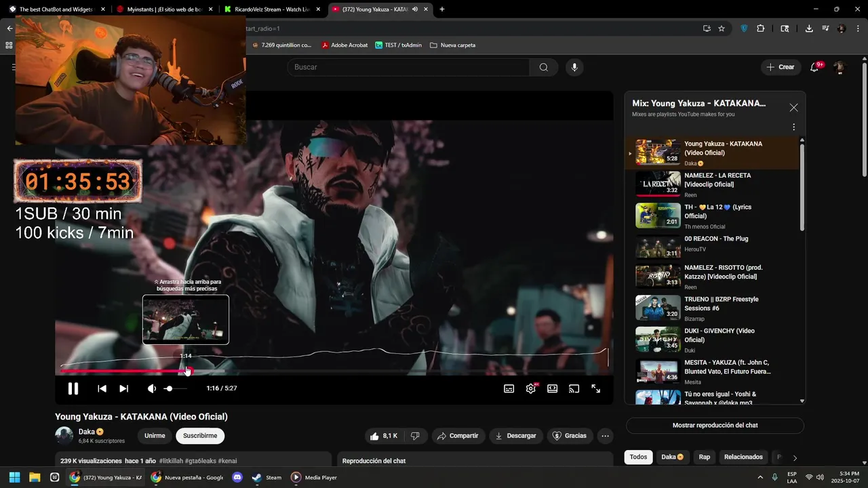The image size is (868, 488).
Task: Play NAMELEZ - LA RECETA from playlist
Action: click(x=712, y=184)
